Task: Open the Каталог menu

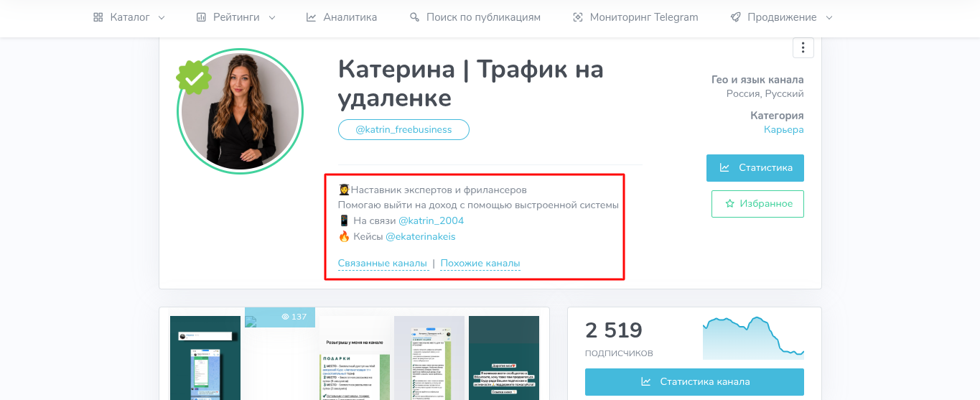Action: click(129, 17)
